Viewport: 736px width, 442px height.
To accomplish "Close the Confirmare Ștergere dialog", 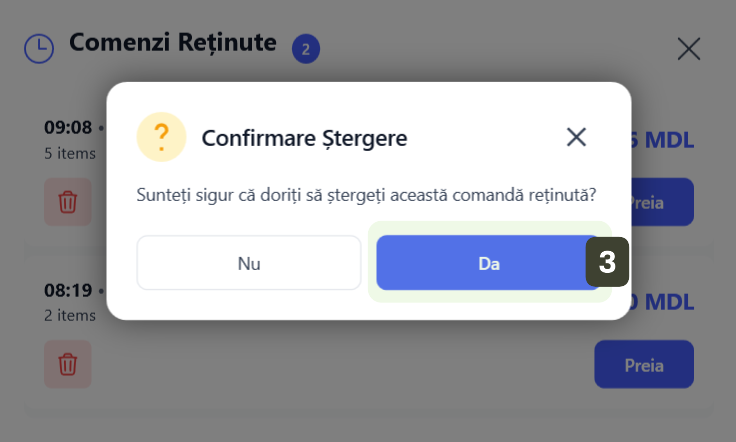I will click(x=576, y=137).
